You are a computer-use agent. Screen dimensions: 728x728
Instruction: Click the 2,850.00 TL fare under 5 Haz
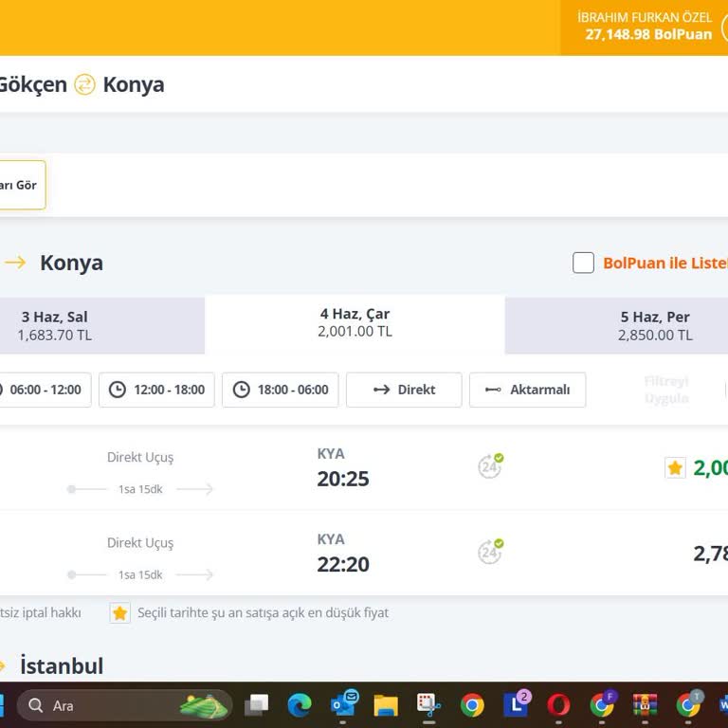(x=655, y=336)
